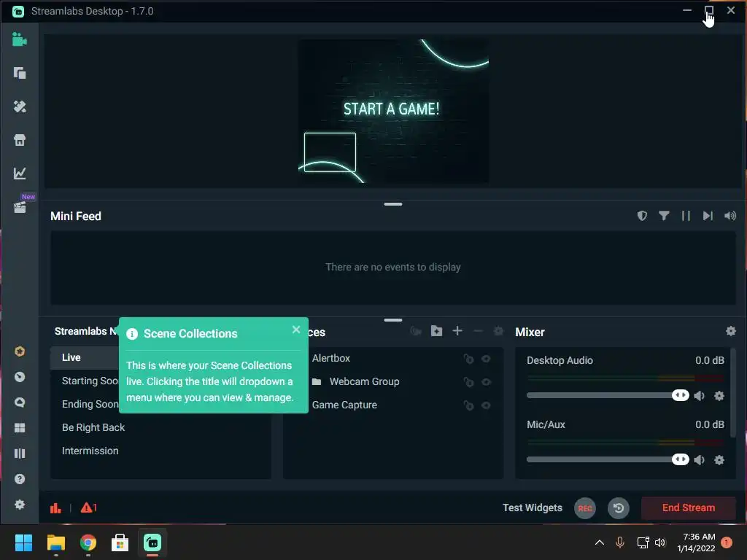
Task: Open taskbar clock showing 7:36 AM
Action: pyautogui.click(x=697, y=542)
